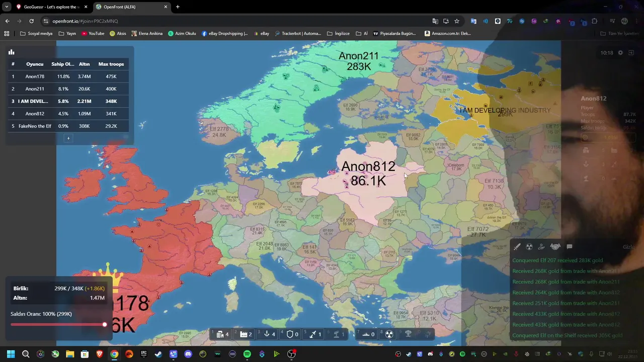Open the Windows Start menu
Image resolution: width=644 pixels, height=362 pixels.
[x=11, y=354]
